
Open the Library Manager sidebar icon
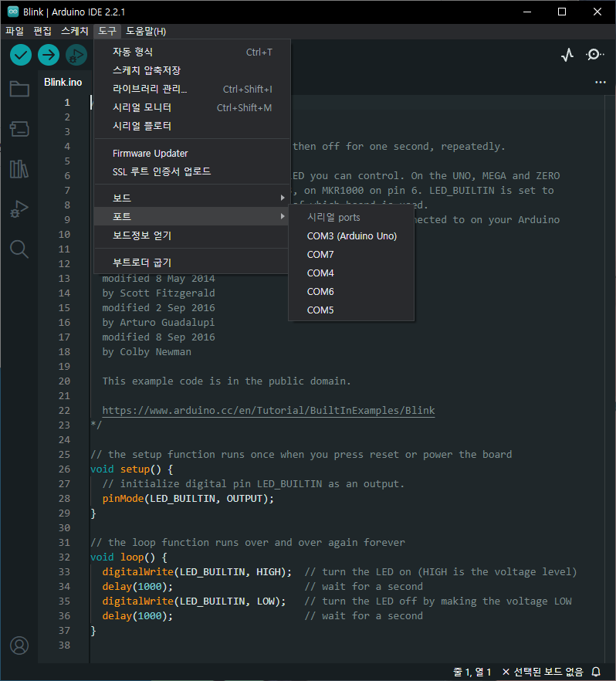pyautogui.click(x=19, y=168)
